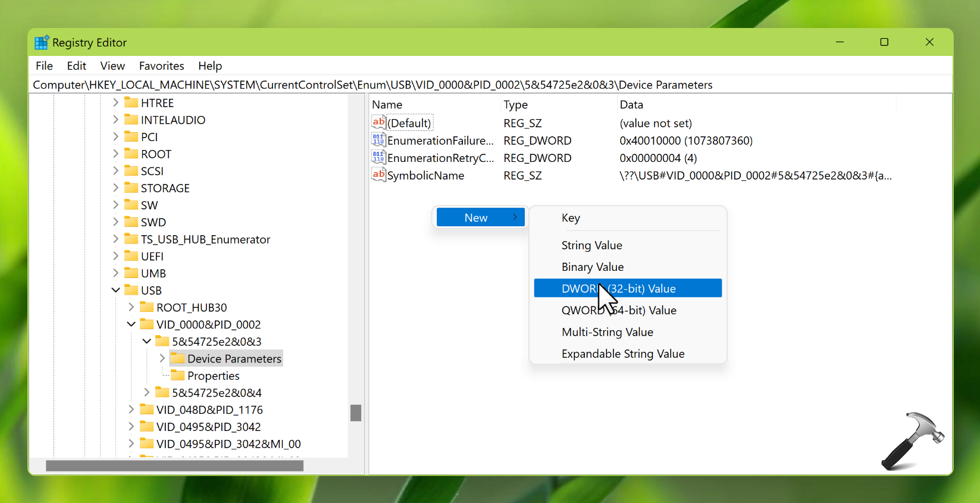Click the ROOT_HUB30 folder icon

click(147, 307)
